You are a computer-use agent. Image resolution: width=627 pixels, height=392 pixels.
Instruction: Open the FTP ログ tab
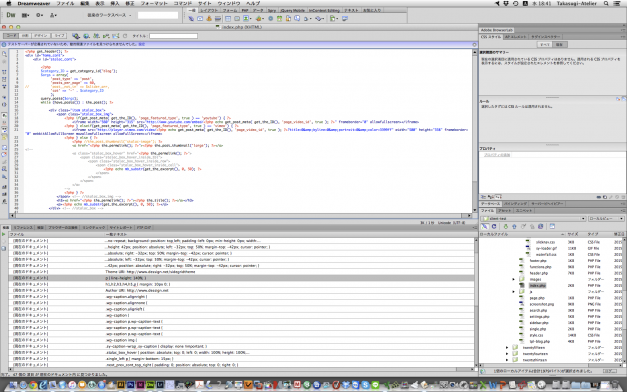coord(144,228)
